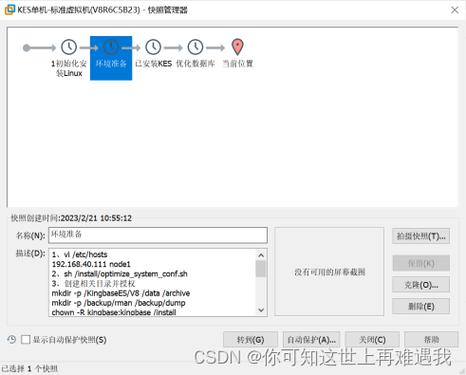
Task: Click the 已安装KES snapshot label
Action: point(153,63)
